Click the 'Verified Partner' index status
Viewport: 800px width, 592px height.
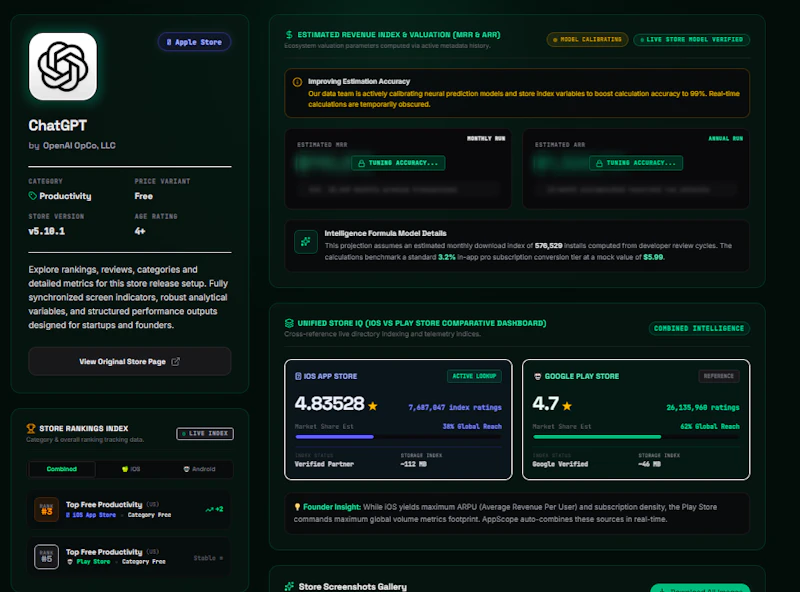click(324, 464)
